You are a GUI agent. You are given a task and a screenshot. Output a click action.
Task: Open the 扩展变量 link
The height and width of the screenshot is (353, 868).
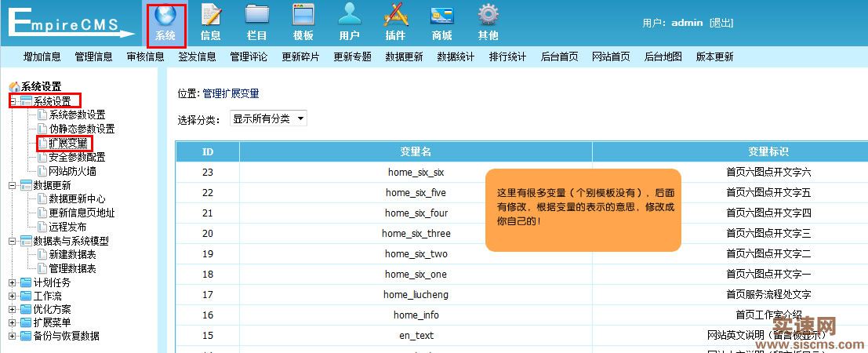(x=68, y=144)
